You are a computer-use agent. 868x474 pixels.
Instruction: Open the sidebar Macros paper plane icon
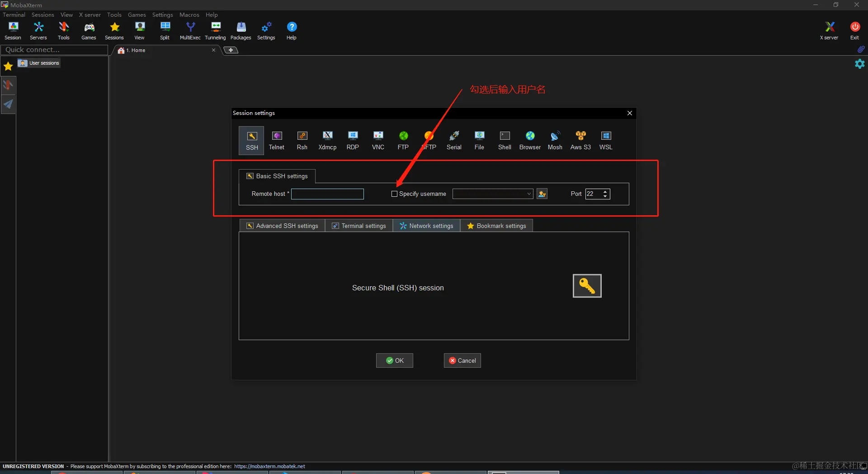(x=8, y=104)
